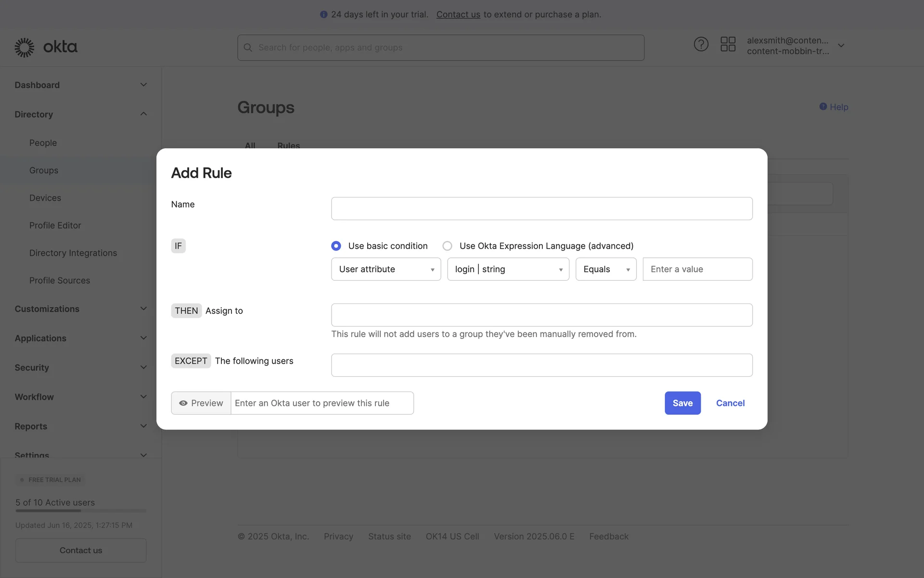Click the Okta logo icon
Viewport: 924px width, 578px height.
pyautogui.click(x=25, y=47)
